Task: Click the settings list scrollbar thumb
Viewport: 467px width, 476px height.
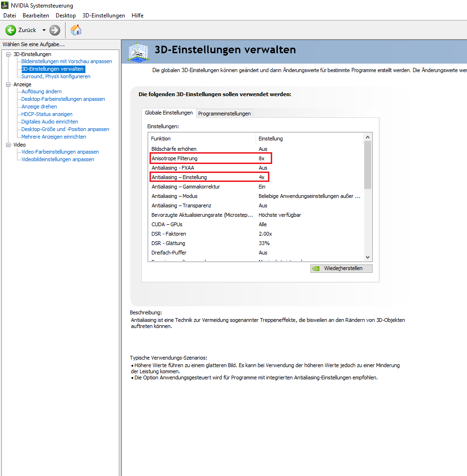Action: pyautogui.click(x=367, y=165)
